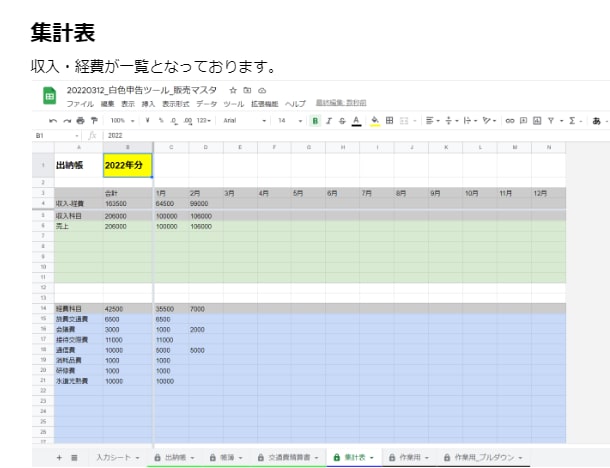Open the zoom 100% dropdown

tap(122, 121)
